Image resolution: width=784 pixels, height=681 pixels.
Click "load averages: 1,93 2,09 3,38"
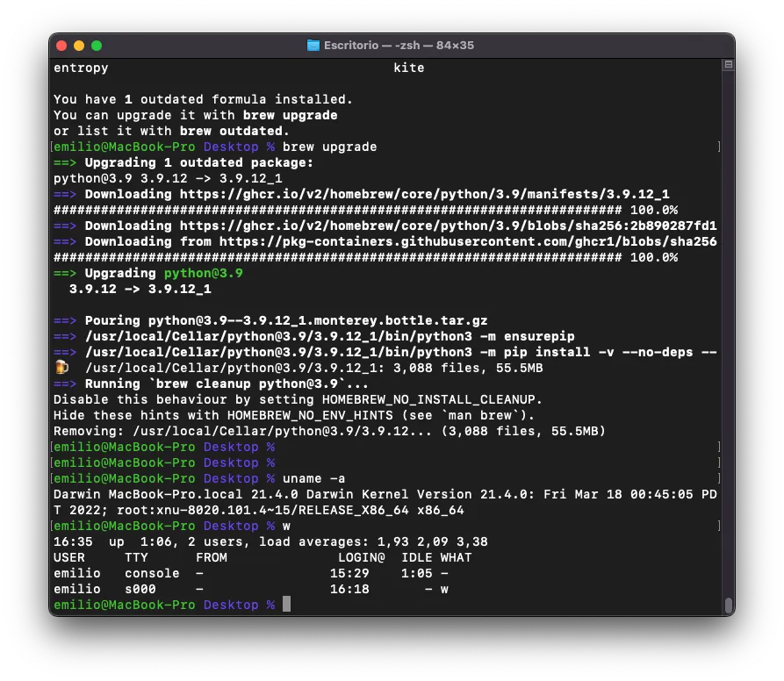[x=373, y=542]
